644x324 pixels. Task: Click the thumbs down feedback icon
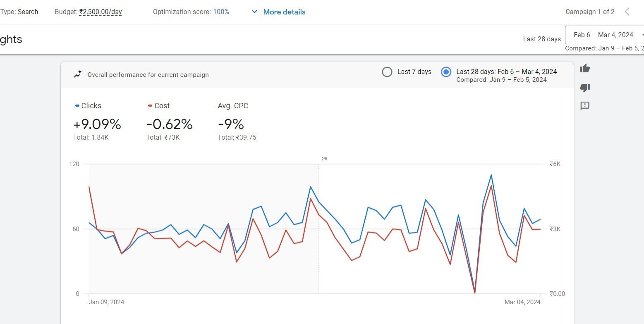tap(585, 88)
